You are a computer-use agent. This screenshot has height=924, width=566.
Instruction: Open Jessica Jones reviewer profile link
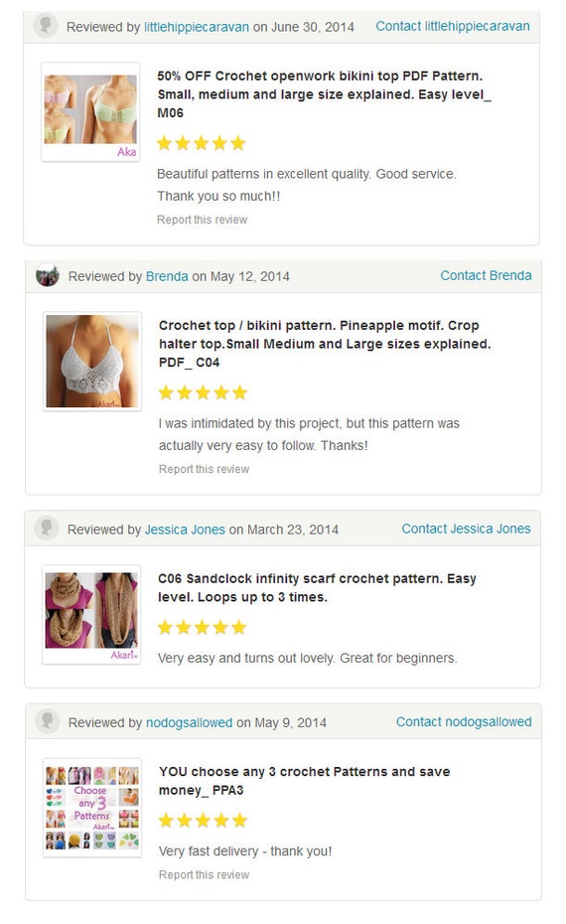click(185, 530)
